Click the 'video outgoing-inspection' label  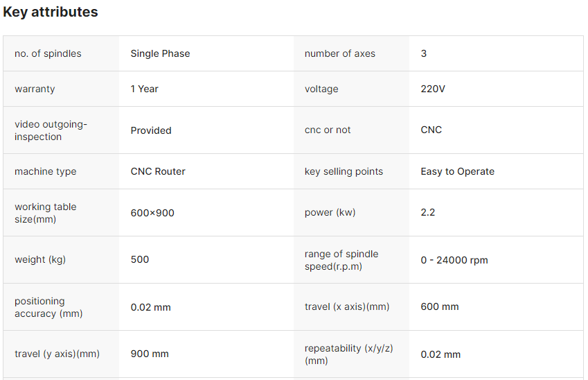51,130
